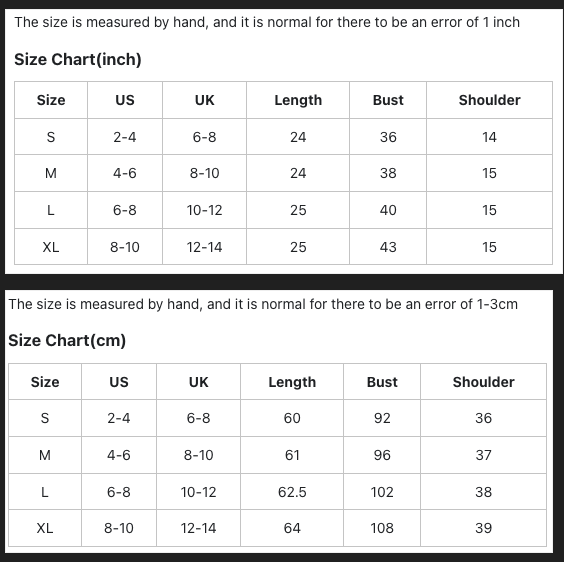Click the Size Chart(cm) heading
The width and height of the screenshot is (564, 562).
tap(67, 340)
